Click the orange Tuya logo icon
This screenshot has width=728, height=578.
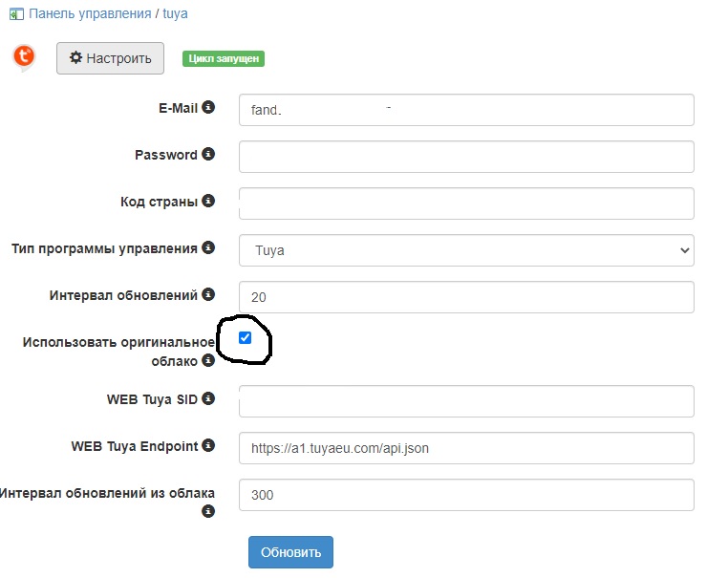(24, 57)
